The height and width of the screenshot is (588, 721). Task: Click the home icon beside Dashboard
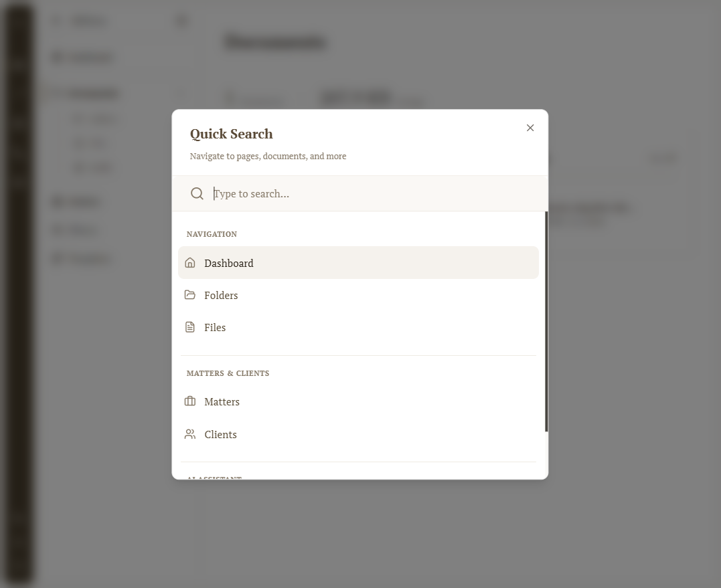pyautogui.click(x=190, y=263)
